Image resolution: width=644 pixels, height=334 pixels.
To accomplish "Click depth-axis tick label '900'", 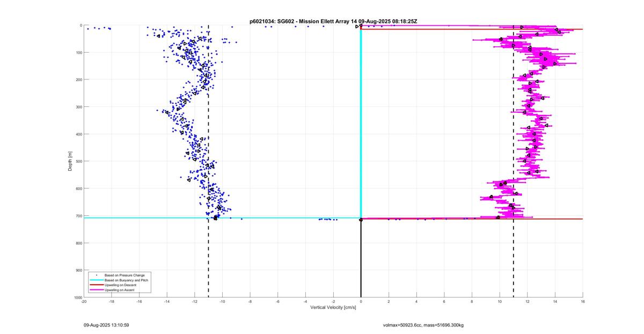I will click(79, 270).
